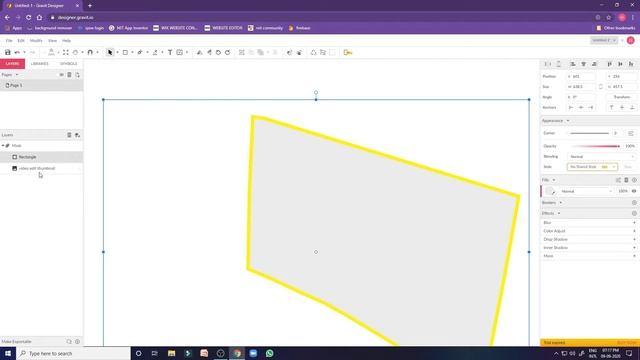Expand the Appearance section arrow
Viewport: 640px width, 360px height.
568,121
